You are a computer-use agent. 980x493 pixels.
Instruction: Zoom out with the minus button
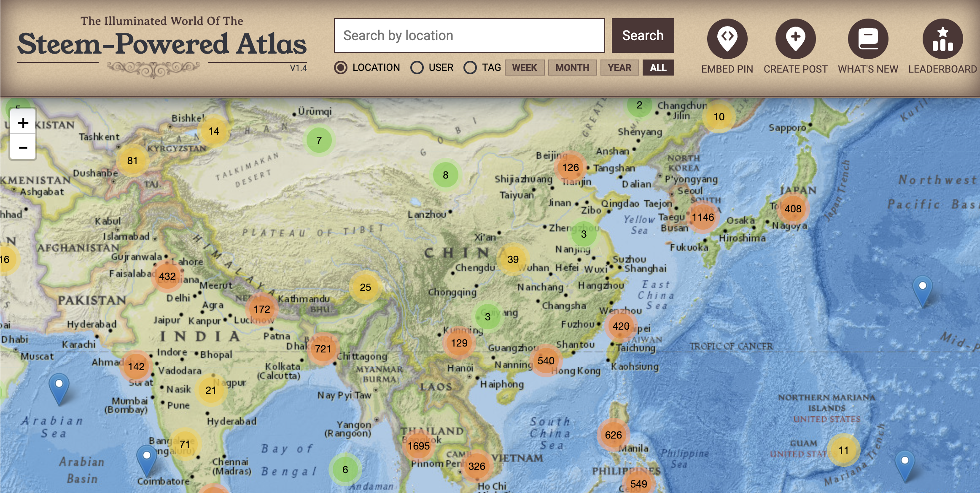pos(23,147)
